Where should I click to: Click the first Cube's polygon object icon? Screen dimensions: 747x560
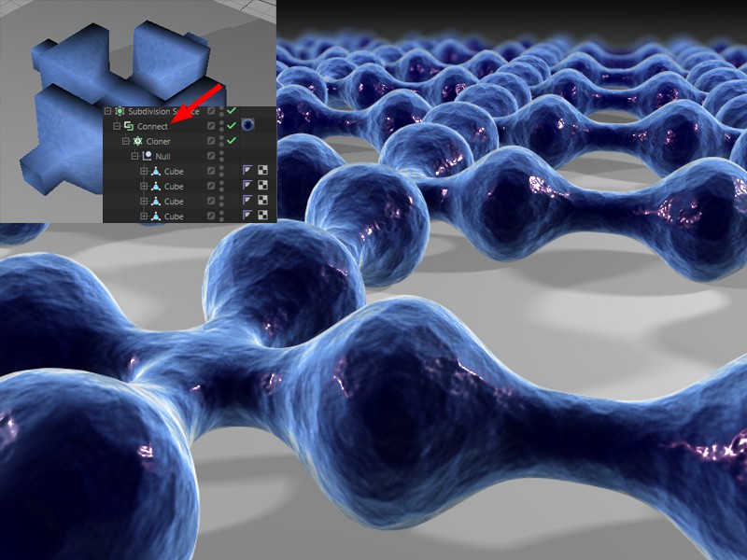pos(156,172)
